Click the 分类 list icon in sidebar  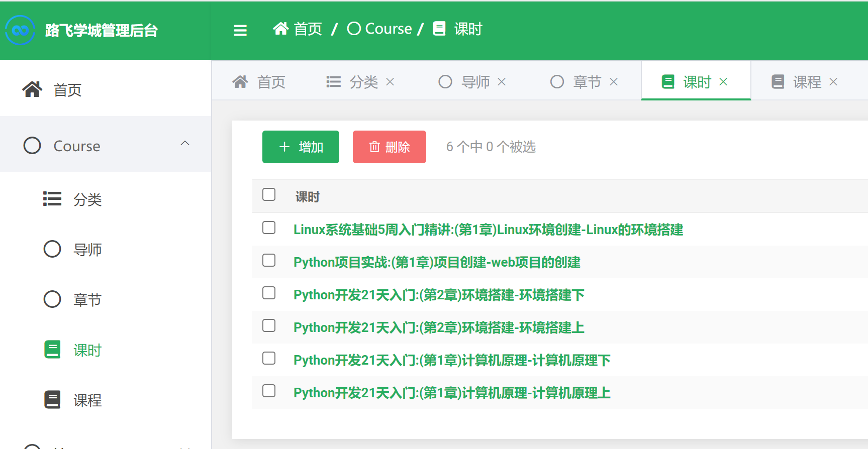52,199
